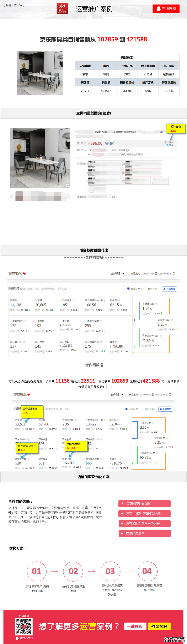The width and height of the screenshot is (187, 644).
Task: Click the dining set photo beside 店铺档案
Action: point(40,73)
